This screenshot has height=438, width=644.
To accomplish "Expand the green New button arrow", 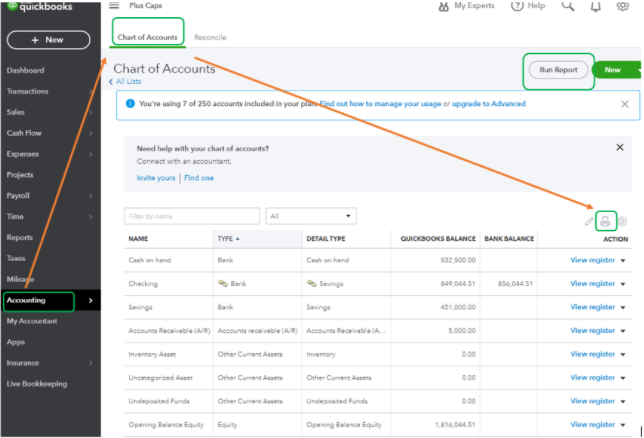I will pos(637,70).
